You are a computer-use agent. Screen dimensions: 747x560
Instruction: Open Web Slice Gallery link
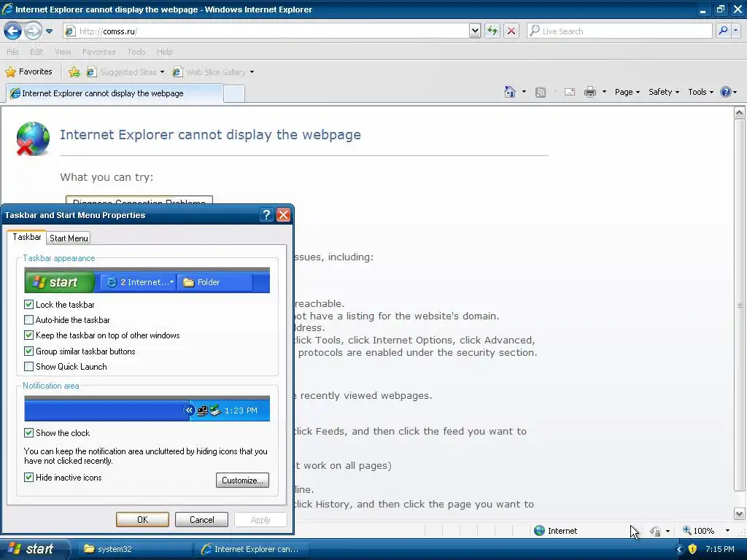pos(209,72)
